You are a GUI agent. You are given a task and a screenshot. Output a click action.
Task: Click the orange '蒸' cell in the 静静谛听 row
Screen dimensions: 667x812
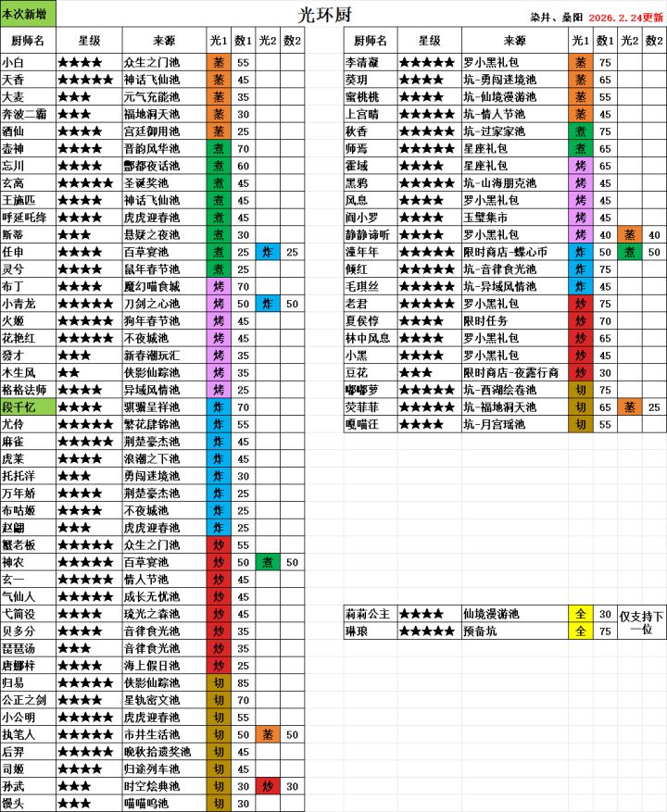click(x=630, y=234)
